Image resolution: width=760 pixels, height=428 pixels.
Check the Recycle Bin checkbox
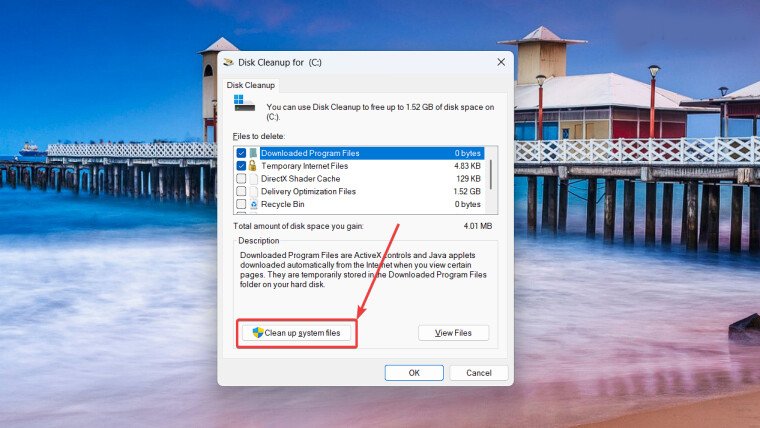tap(241, 204)
